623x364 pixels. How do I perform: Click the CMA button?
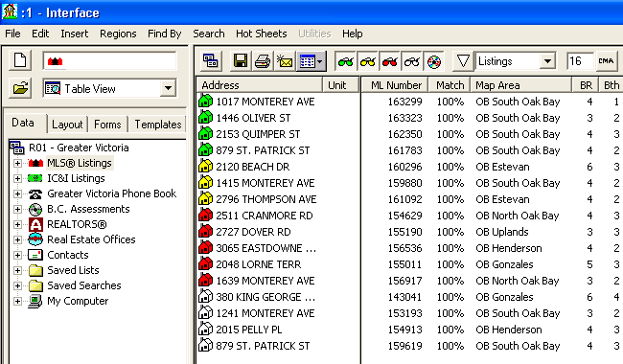tap(606, 61)
